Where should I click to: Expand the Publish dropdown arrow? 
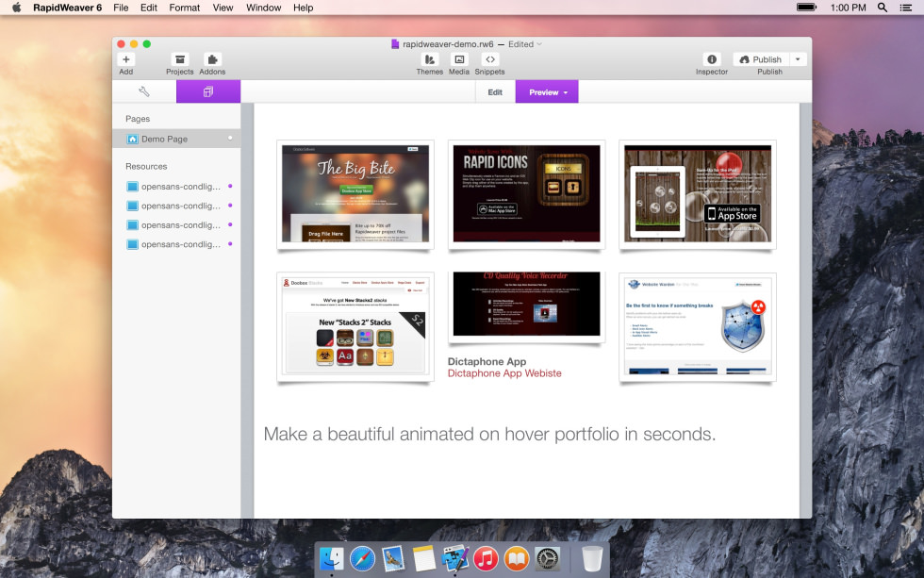tap(798, 59)
